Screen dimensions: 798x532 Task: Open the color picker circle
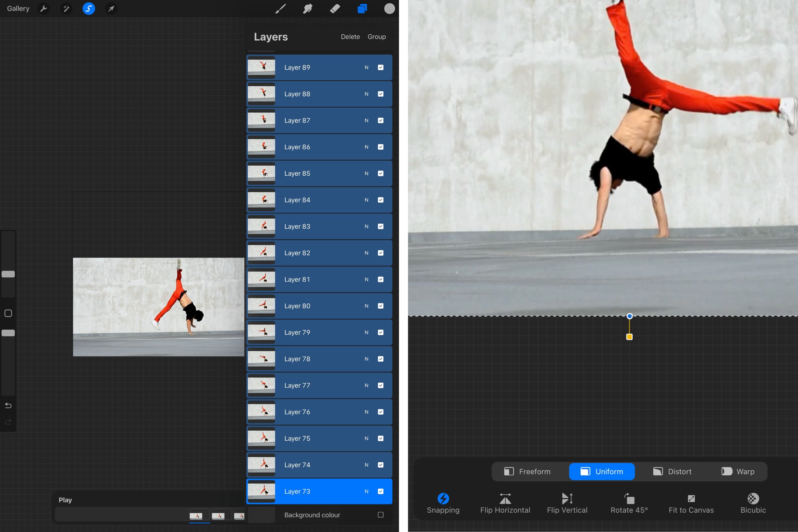tap(389, 9)
